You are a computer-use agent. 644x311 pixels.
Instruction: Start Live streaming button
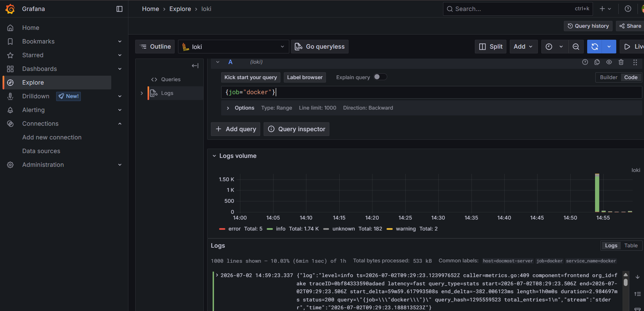click(633, 47)
